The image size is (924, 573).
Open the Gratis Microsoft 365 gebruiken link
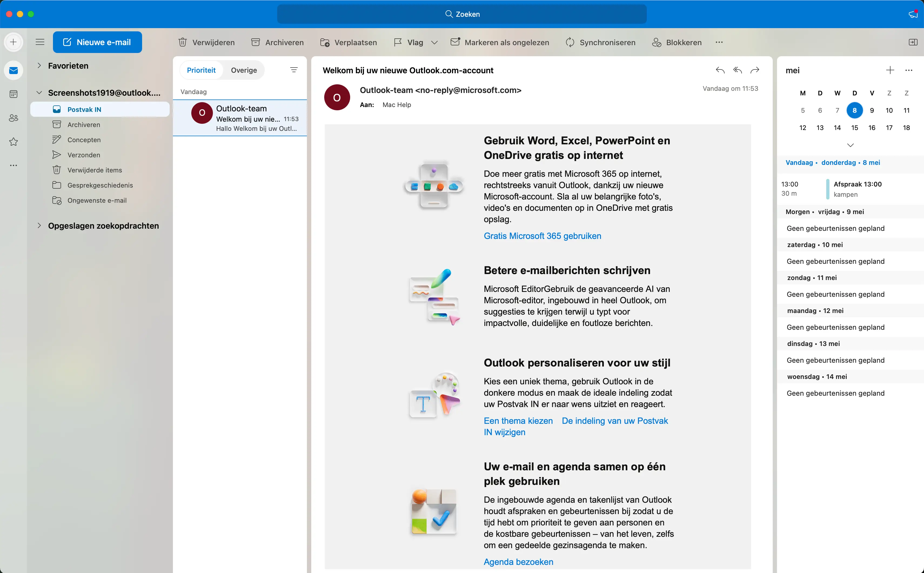click(542, 236)
